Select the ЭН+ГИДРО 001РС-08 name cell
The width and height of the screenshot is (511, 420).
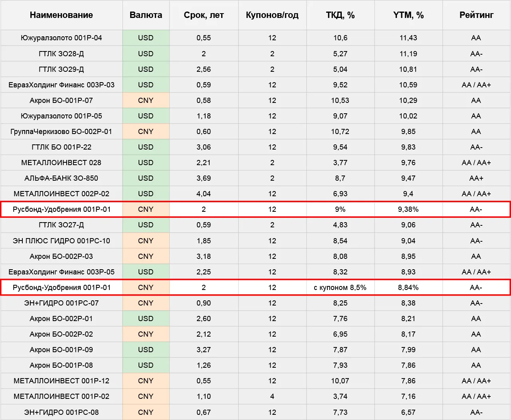point(61,412)
